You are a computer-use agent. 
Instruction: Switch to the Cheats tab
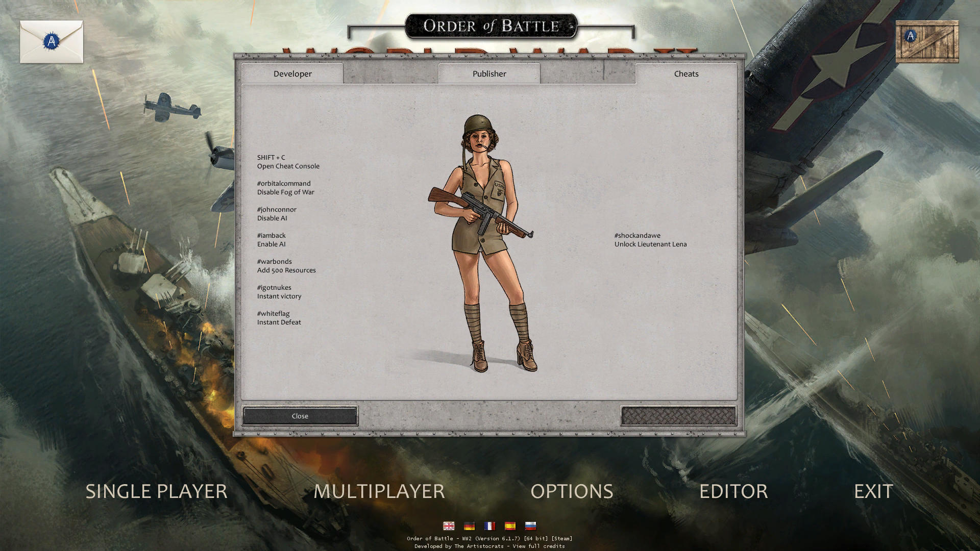click(686, 73)
